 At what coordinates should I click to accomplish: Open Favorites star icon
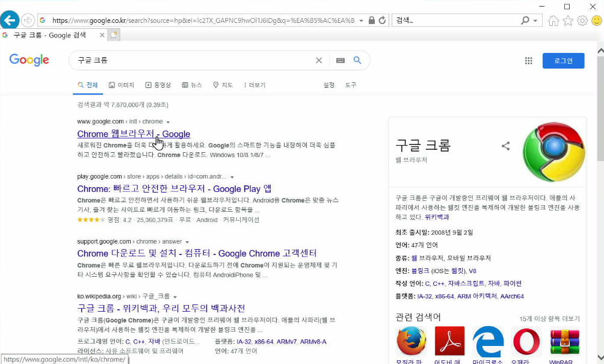[568, 20]
